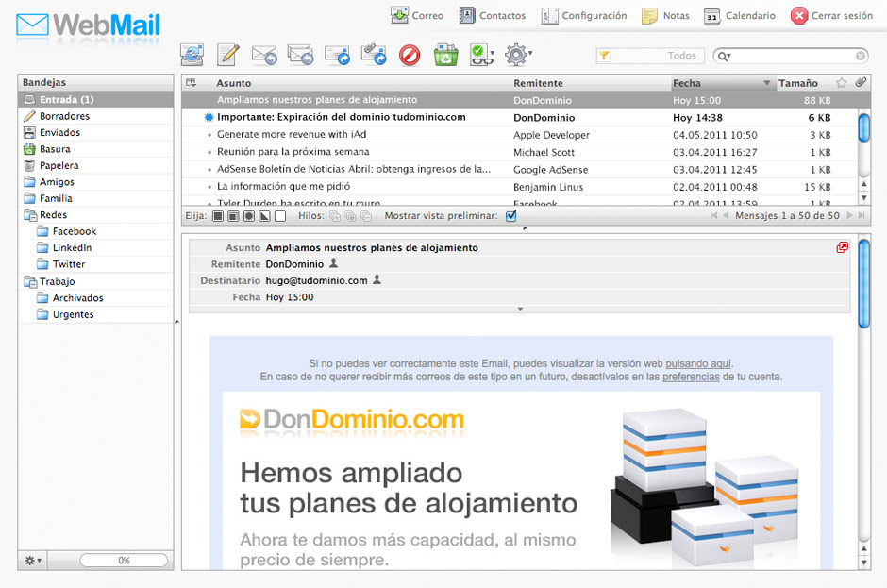Open 'Reunión para la próxima semana' message
The height and width of the screenshot is (588, 887).
[x=293, y=152]
